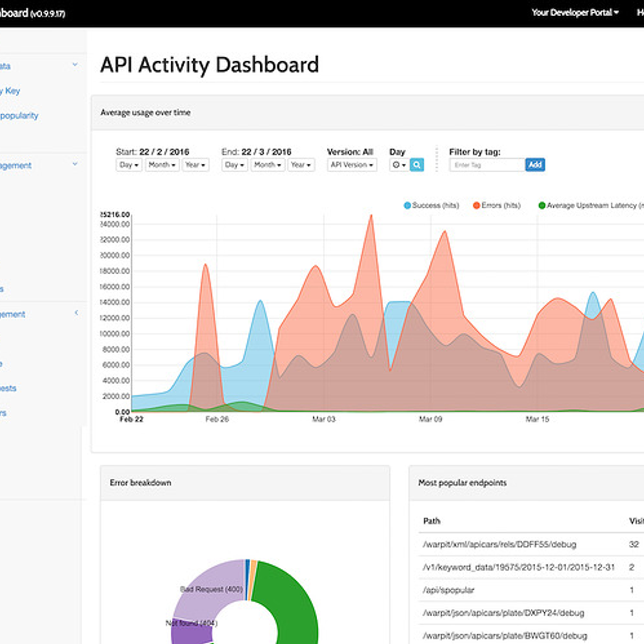Image resolution: width=644 pixels, height=644 pixels.
Task: Click the 'Errors (hits)' legend label
Action: tap(501, 206)
